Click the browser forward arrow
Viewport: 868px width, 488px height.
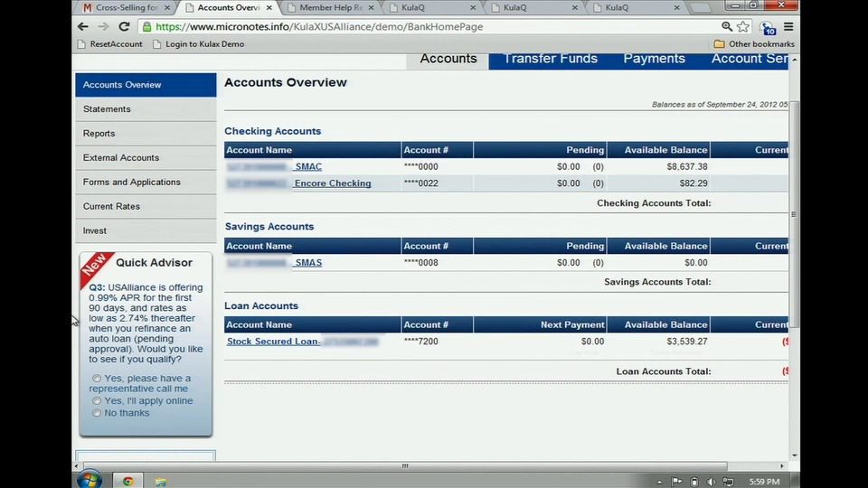pyautogui.click(x=103, y=26)
